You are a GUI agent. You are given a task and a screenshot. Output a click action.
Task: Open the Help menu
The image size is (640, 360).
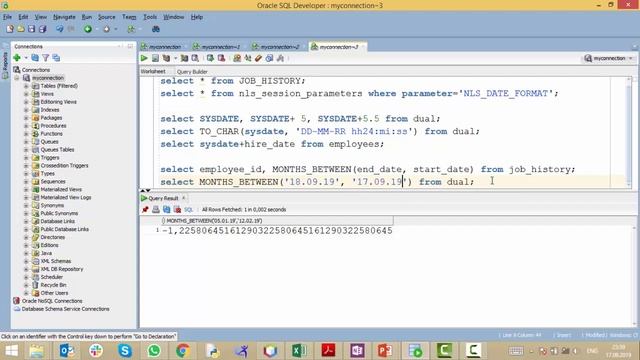tap(197, 17)
